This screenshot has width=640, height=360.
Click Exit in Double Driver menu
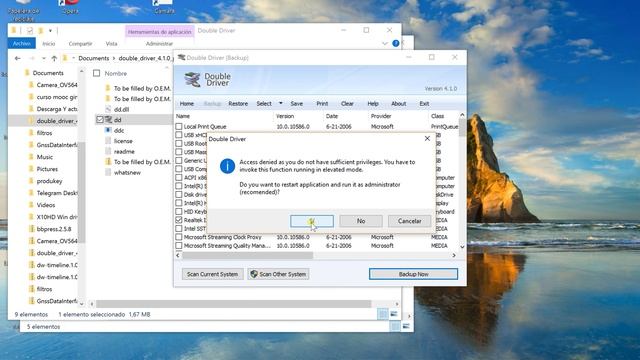[424, 104]
